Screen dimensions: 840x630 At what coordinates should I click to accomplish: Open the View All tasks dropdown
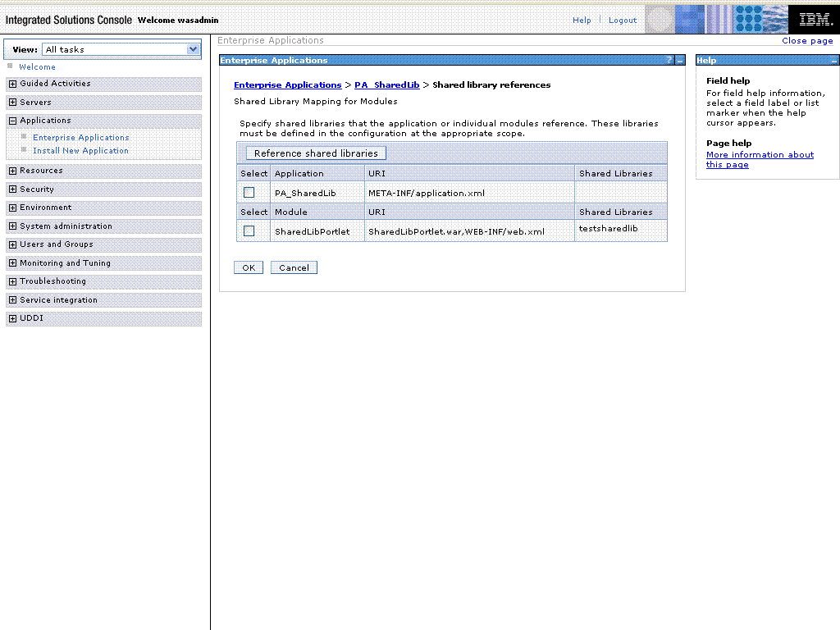121,49
